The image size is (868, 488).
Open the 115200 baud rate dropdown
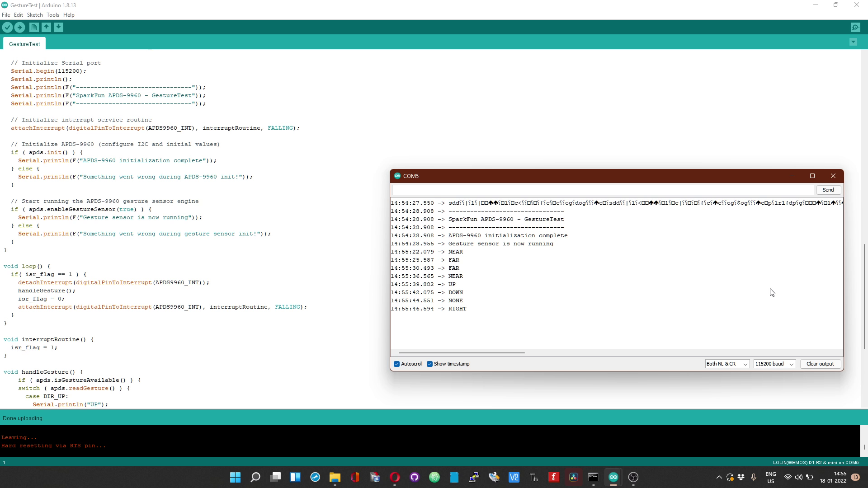[774, 364]
